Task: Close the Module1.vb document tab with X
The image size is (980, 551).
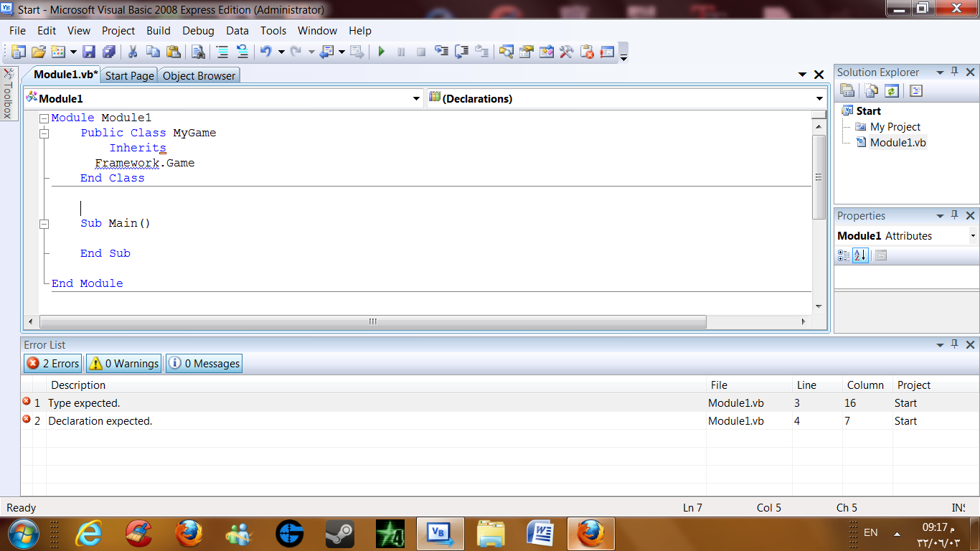Action: coord(819,75)
